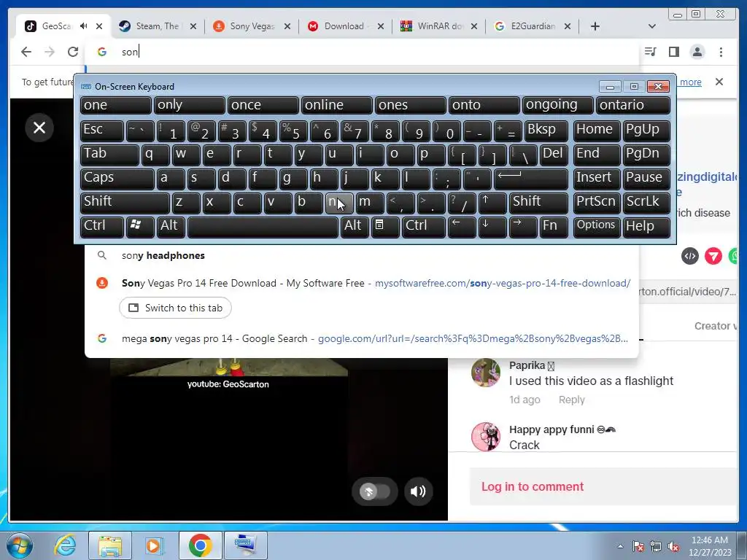Viewport: 747px width, 560px height.
Task: Click the Bksp key on On-Screen Keyboard
Action: [546, 131]
